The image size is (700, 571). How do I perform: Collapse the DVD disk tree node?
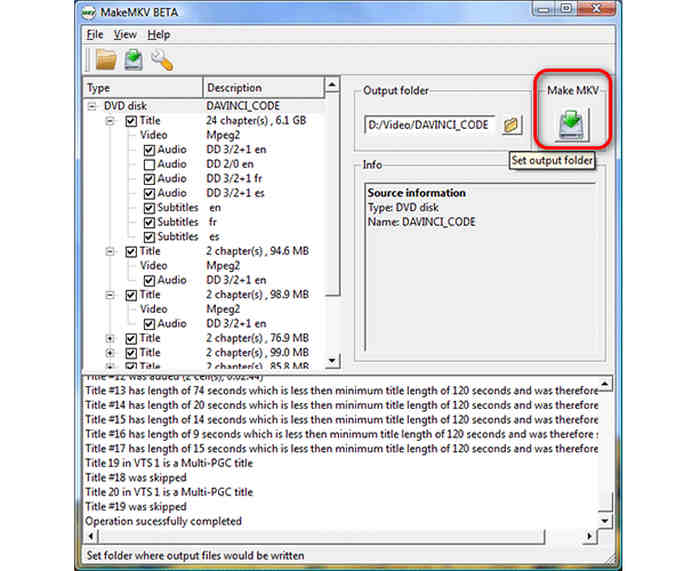pos(92,106)
